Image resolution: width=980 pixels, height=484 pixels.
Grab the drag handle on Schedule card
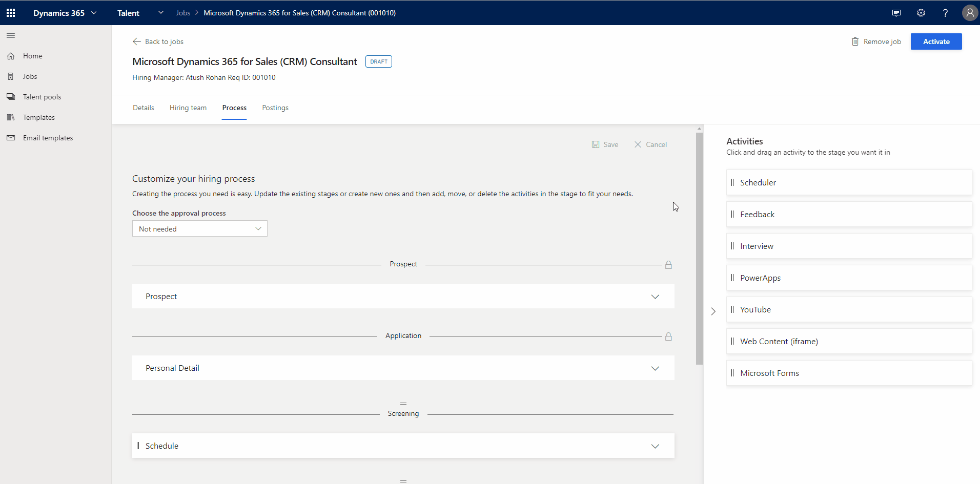pos(138,446)
